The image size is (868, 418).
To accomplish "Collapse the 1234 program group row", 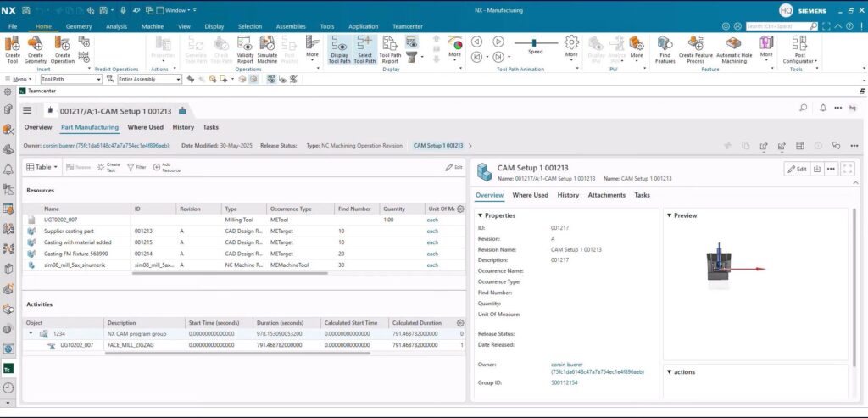I will point(32,334).
